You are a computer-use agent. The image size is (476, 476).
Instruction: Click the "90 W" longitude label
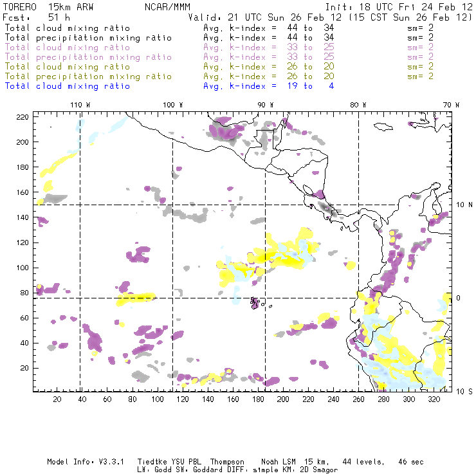click(266, 105)
